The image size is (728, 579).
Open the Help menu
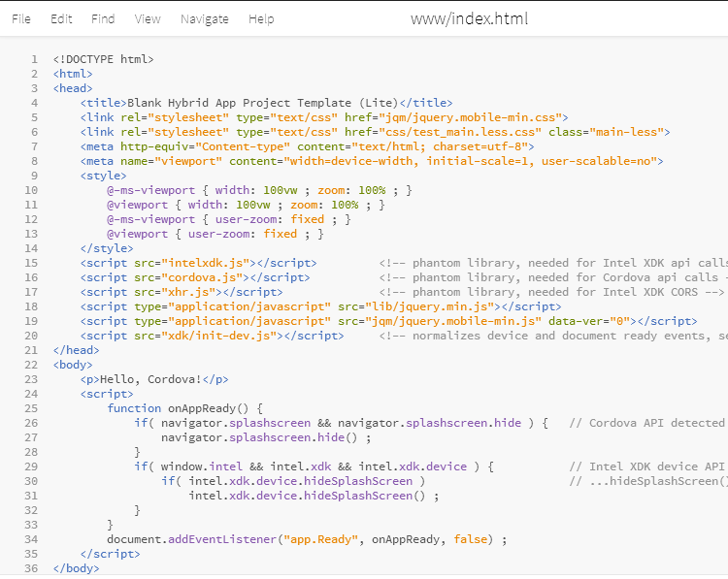[261, 19]
